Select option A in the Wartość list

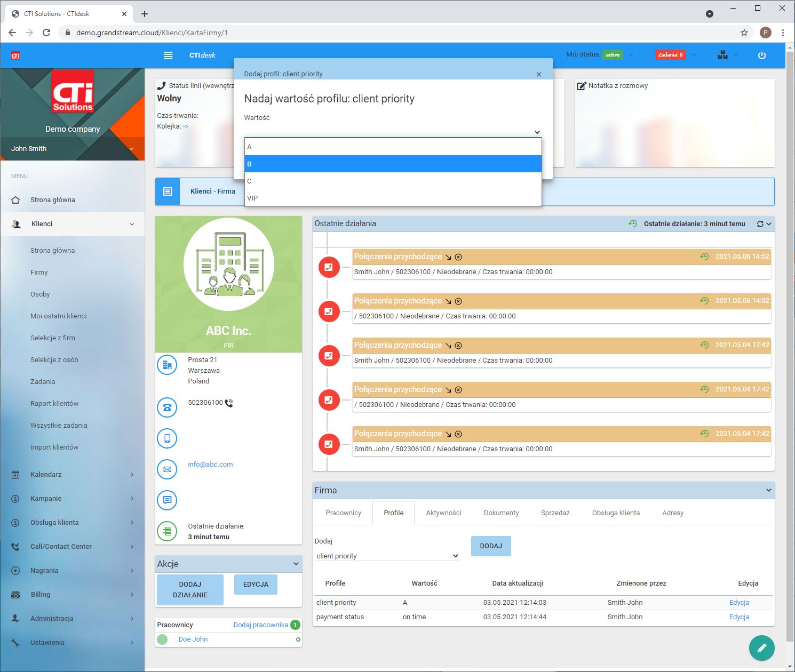click(393, 147)
